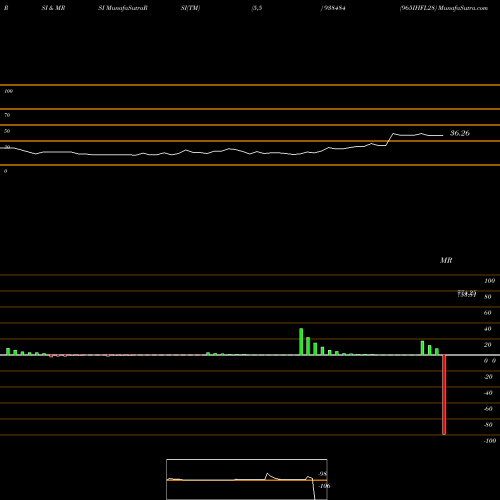Open the mini overview chart thumbnail
The width and height of the screenshot is (500, 500).
(x=247, y=479)
